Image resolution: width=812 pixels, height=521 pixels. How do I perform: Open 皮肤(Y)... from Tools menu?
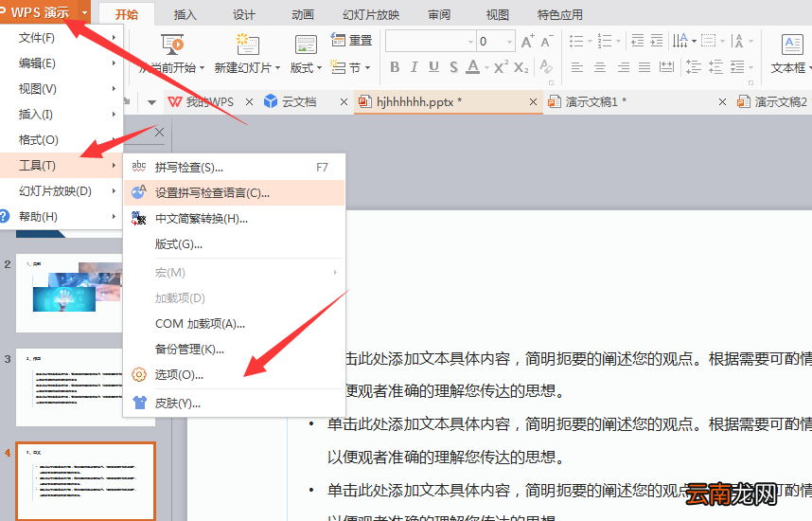[x=234, y=403]
